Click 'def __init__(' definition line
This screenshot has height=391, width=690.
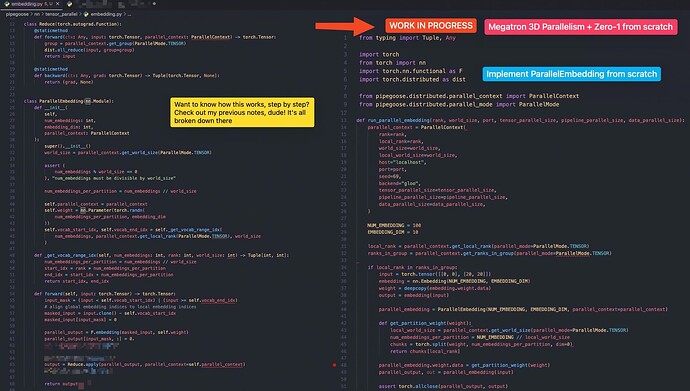(51, 108)
